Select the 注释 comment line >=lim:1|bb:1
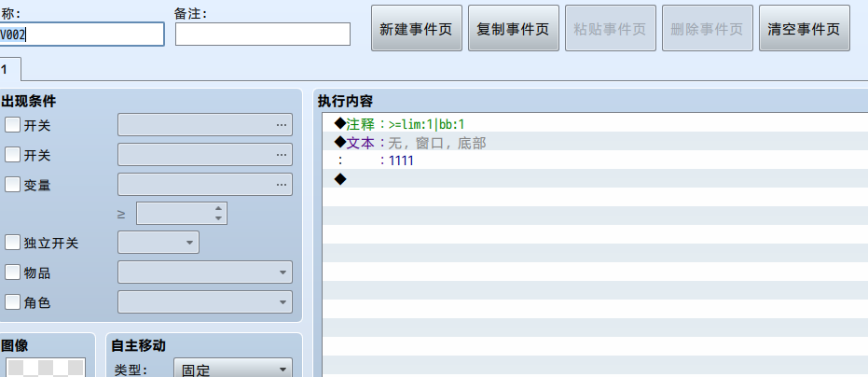The image size is (868, 377). click(595, 122)
